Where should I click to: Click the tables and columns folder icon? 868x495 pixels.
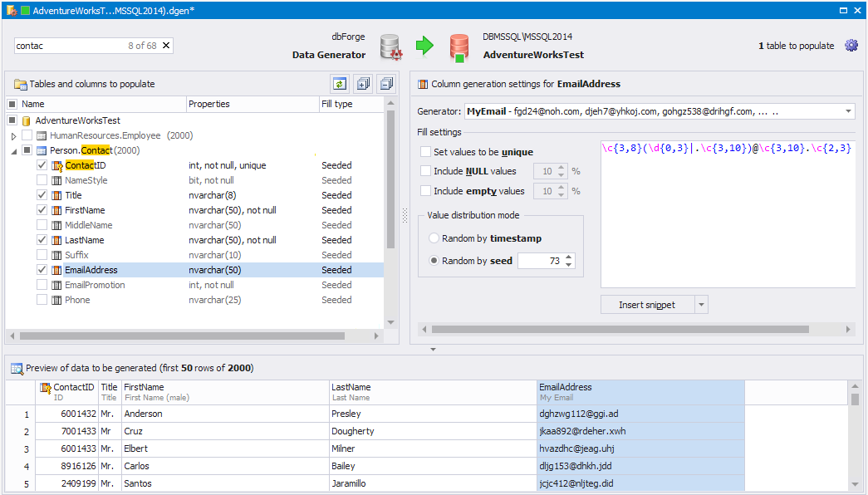(21, 84)
